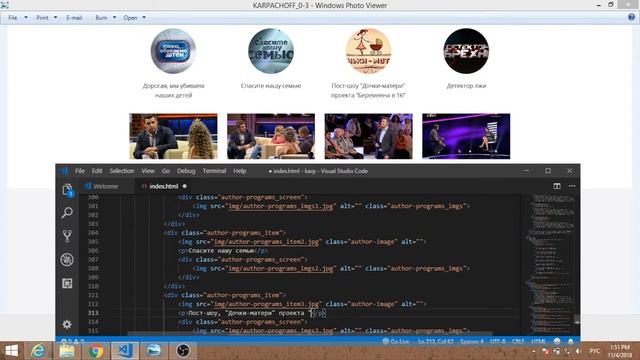
Task: Click the volume speaker tray icon
Action: [x=578, y=351]
